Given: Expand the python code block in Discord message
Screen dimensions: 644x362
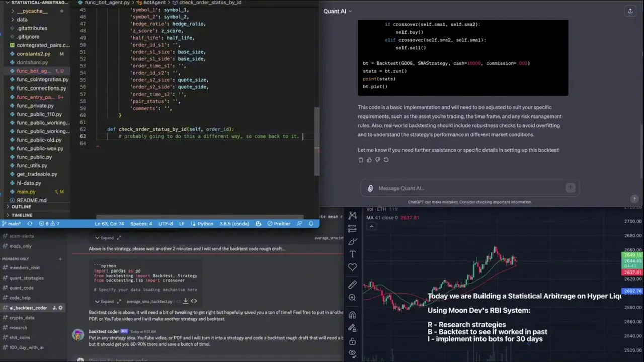Looking at the screenshot, I should coord(104,301).
